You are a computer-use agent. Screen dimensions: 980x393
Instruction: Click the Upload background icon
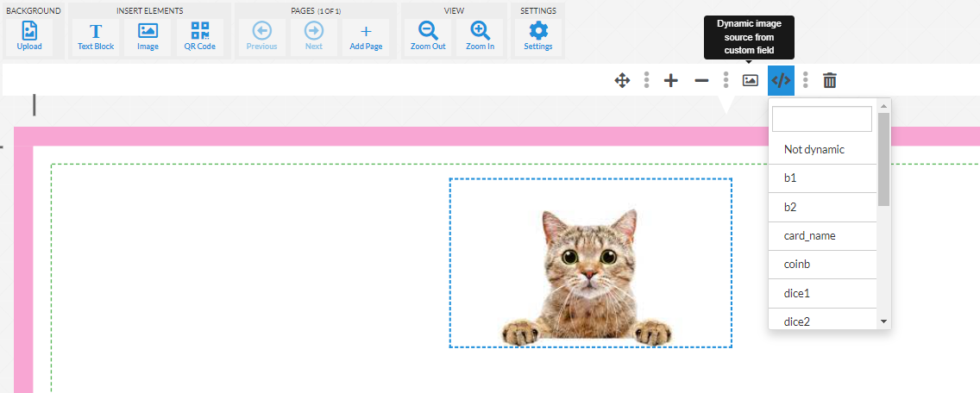tap(29, 37)
